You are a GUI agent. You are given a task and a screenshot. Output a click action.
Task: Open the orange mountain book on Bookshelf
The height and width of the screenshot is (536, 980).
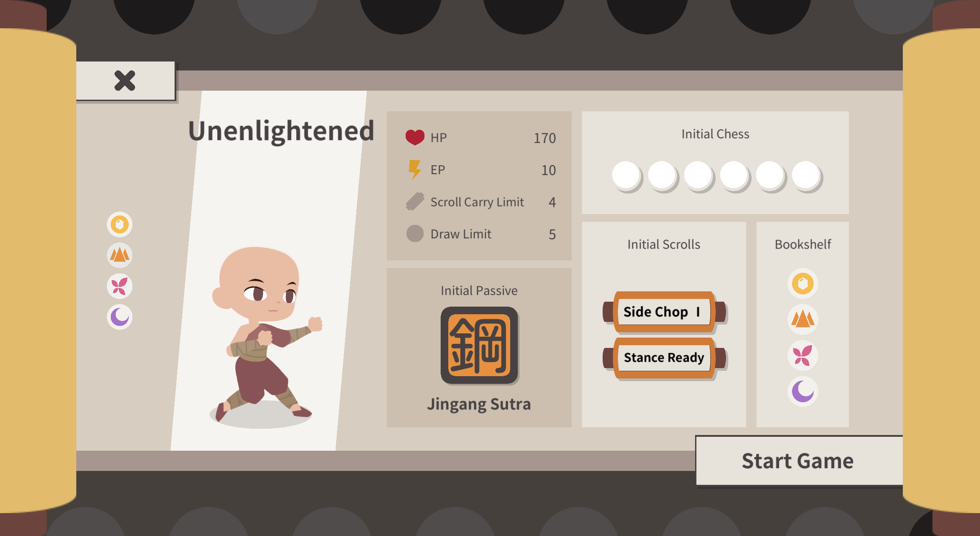click(x=803, y=320)
